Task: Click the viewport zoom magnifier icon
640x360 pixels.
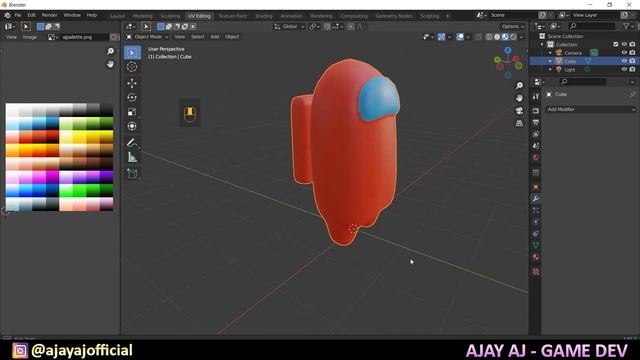Action: (519, 85)
